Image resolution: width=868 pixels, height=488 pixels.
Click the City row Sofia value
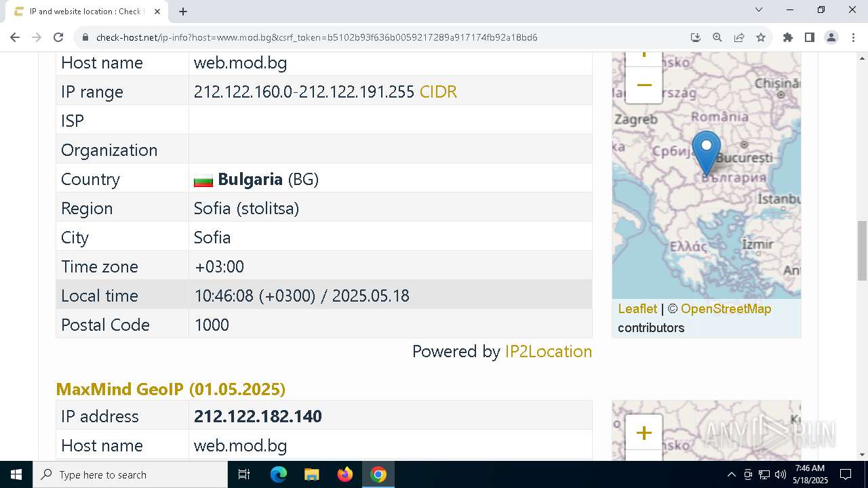pyautogui.click(x=212, y=237)
